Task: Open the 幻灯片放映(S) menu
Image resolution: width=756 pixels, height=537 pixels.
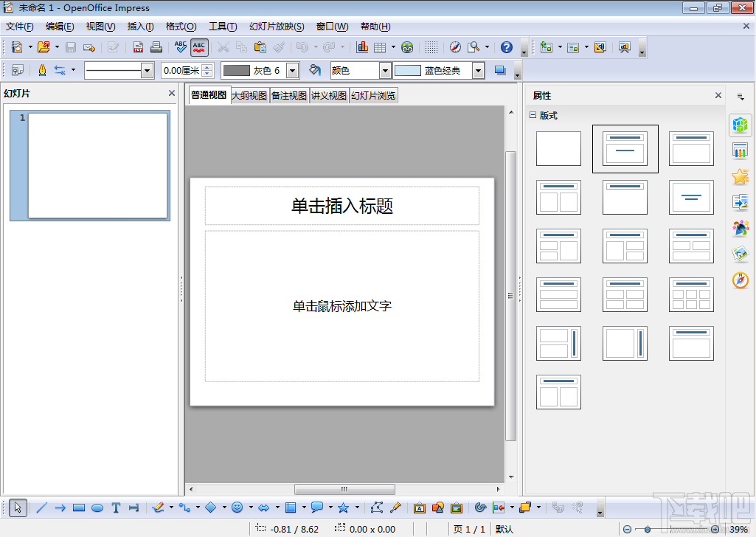Action: point(277,27)
